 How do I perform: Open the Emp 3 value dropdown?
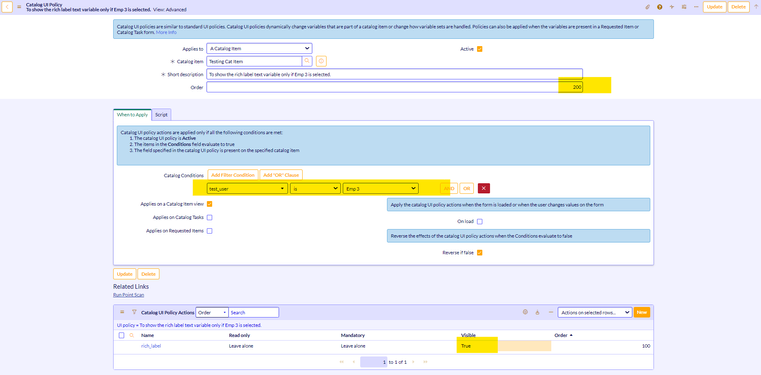(380, 188)
